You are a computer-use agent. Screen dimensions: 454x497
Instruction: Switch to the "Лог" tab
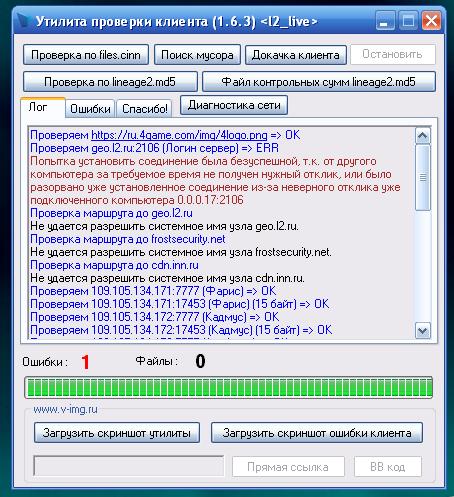tap(43, 107)
